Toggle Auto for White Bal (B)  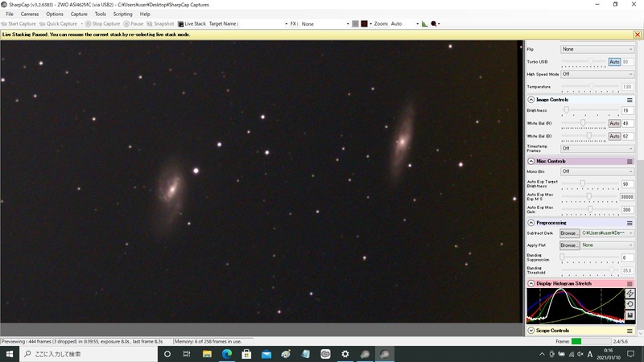[614, 136]
